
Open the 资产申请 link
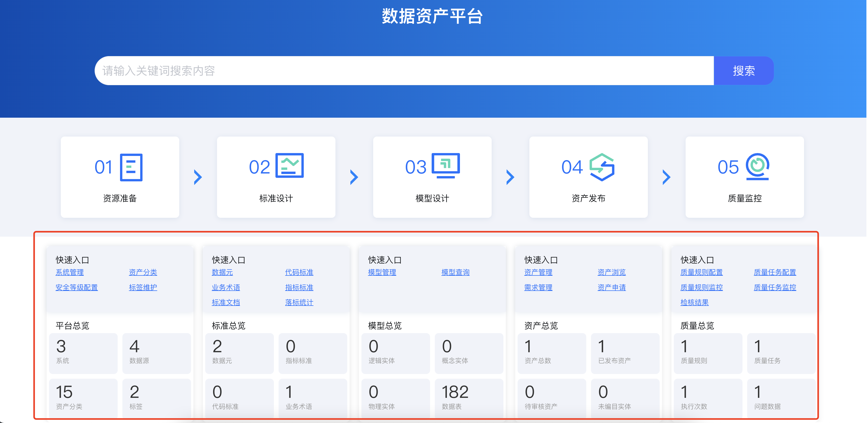click(612, 287)
